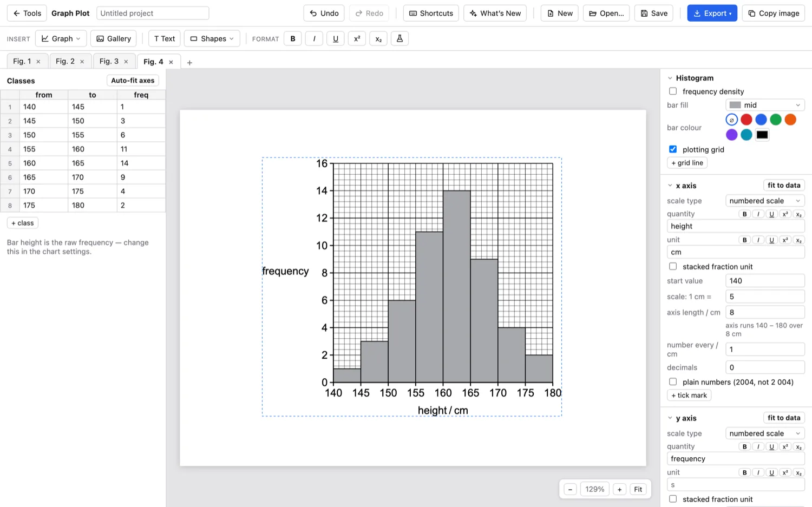
Task: Click the Bold format button in toolbar
Action: tap(293, 38)
